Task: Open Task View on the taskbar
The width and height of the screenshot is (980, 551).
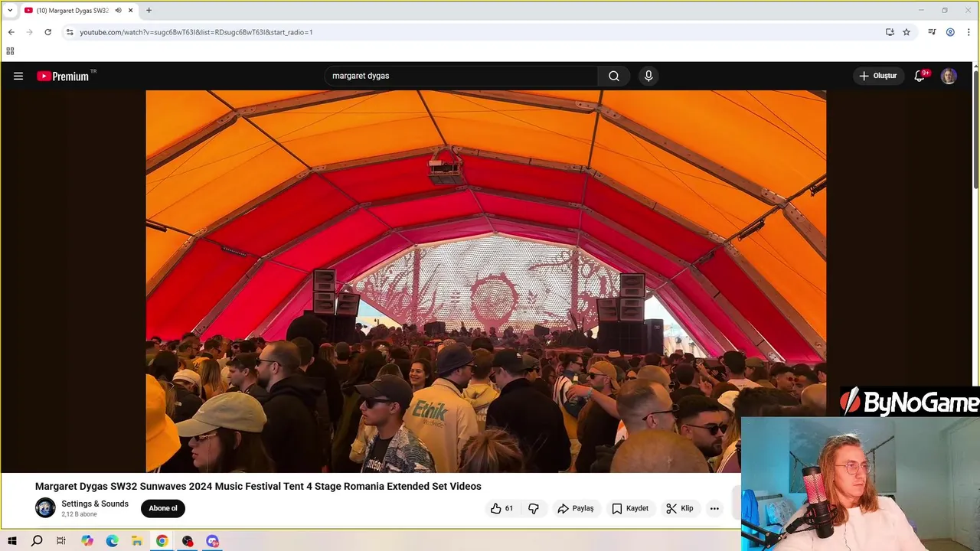Action: (x=61, y=541)
